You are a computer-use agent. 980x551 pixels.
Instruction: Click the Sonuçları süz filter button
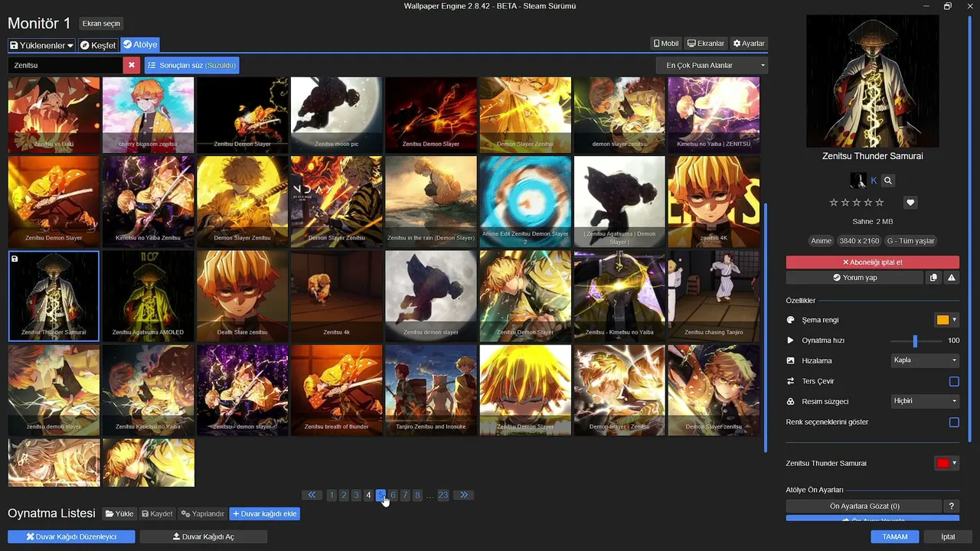click(x=192, y=65)
